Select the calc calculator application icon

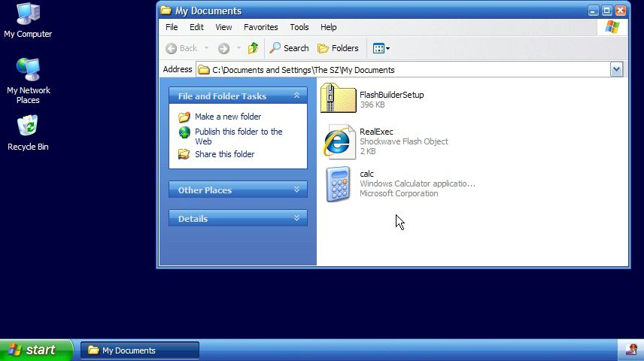(x=338, y=184)
